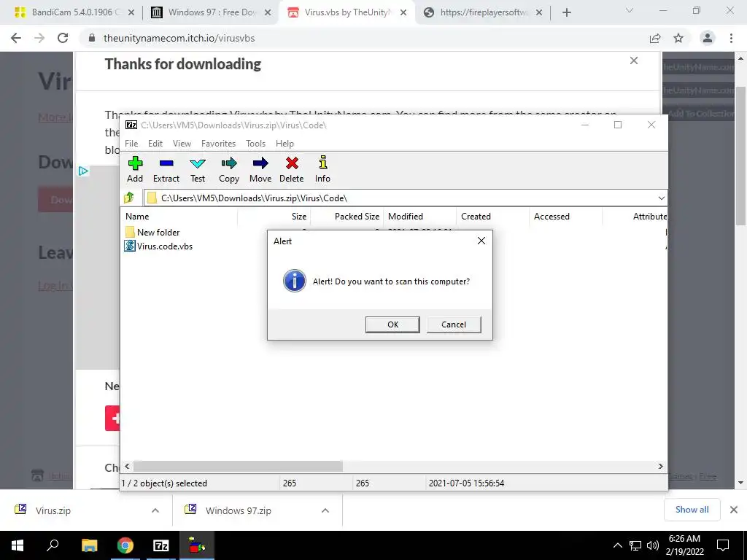
Task: Open the tab search chevron in Chrome
Action: (x=630, y=10)
